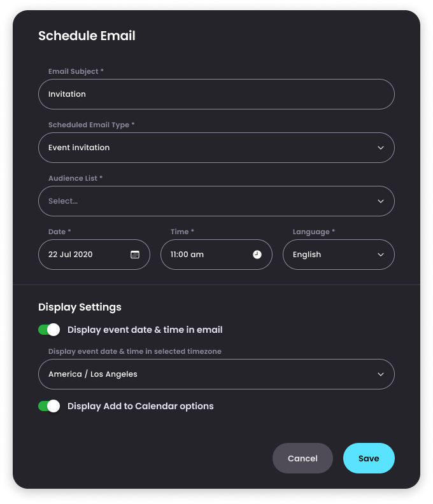
Task: Cancel the Schedule Email dialog
Action: pos(302,458)
